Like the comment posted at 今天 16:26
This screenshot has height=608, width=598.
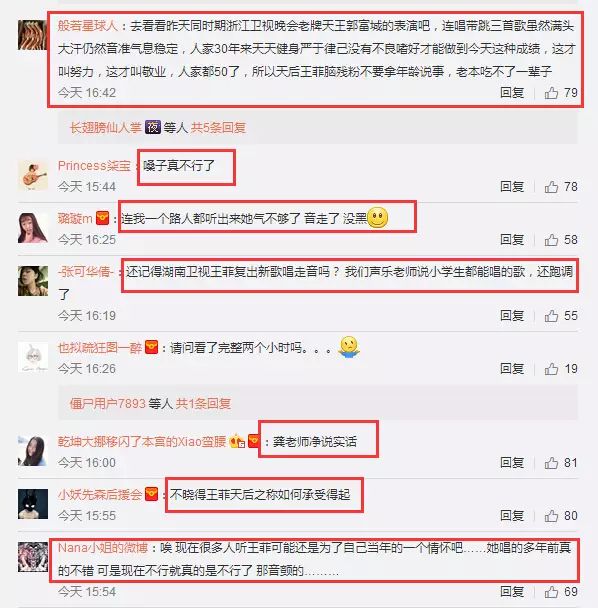click(551, 369)
